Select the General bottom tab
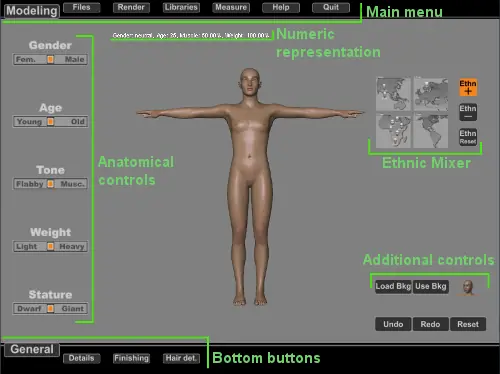The height and width of the screenshot is (374, 500). pyautogui.click(x=32, y=349)
